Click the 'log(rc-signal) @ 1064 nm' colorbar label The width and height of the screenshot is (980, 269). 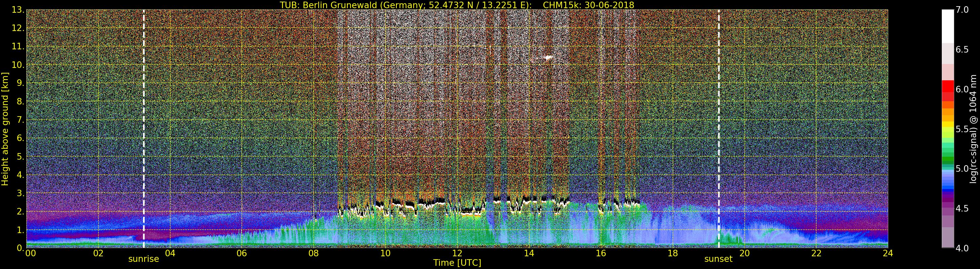point(973,129)
